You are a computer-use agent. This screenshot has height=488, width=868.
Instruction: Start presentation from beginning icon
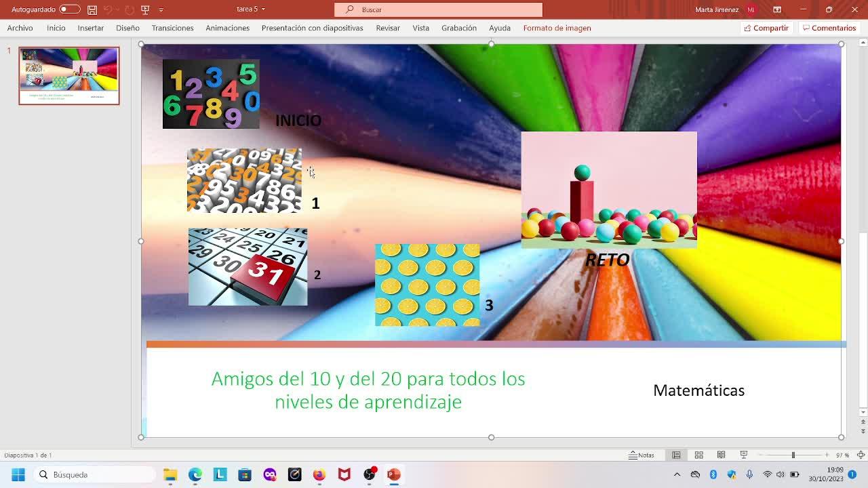(145, 9)
